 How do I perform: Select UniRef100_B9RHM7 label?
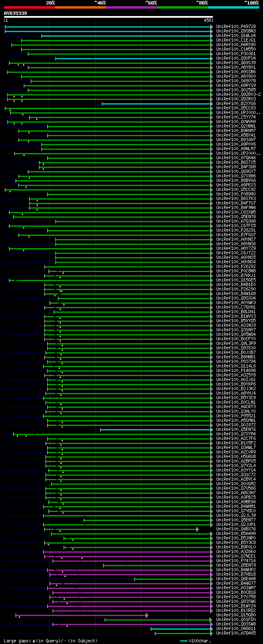(236, 130)
